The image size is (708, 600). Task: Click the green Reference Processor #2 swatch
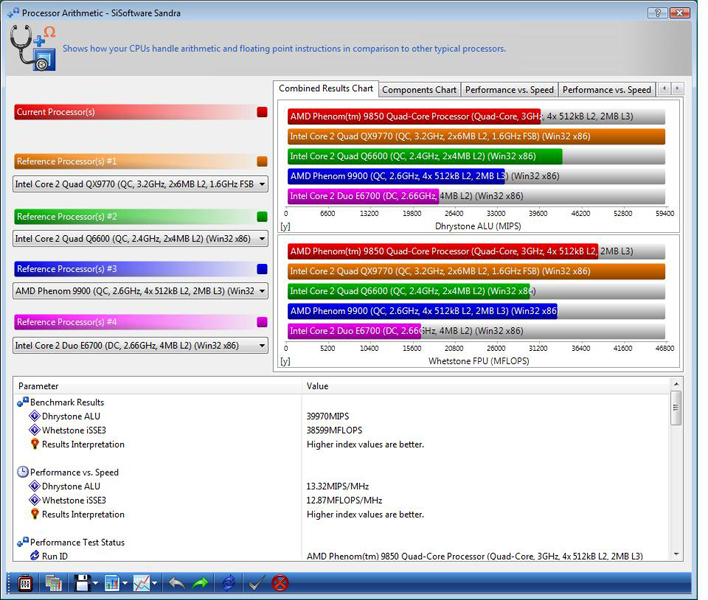[x=262, y=217]
